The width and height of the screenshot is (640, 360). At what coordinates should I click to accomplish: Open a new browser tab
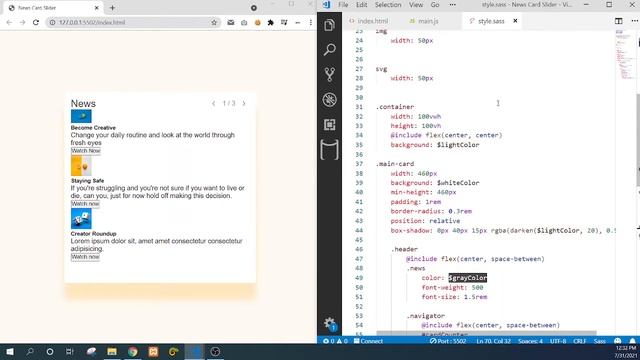[112, 8]
